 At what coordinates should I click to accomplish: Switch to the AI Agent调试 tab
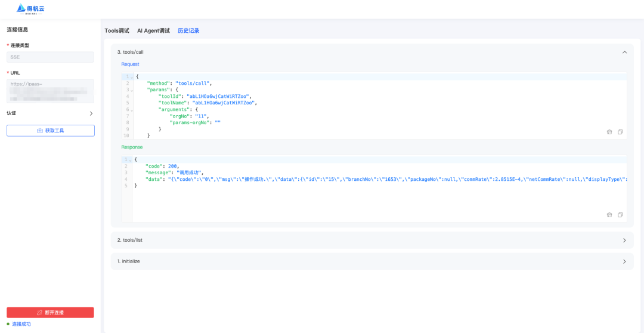[153, 31]
